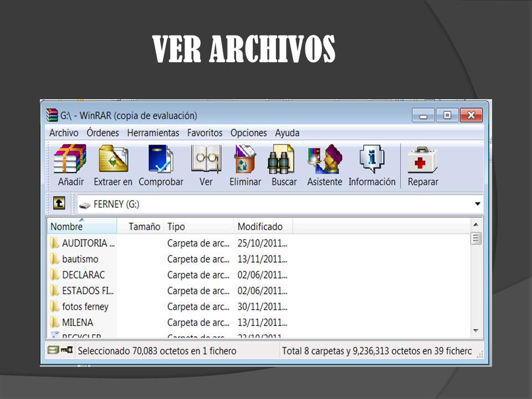Click bautismo's 13/11/2011 date cell

click(262, 259)
